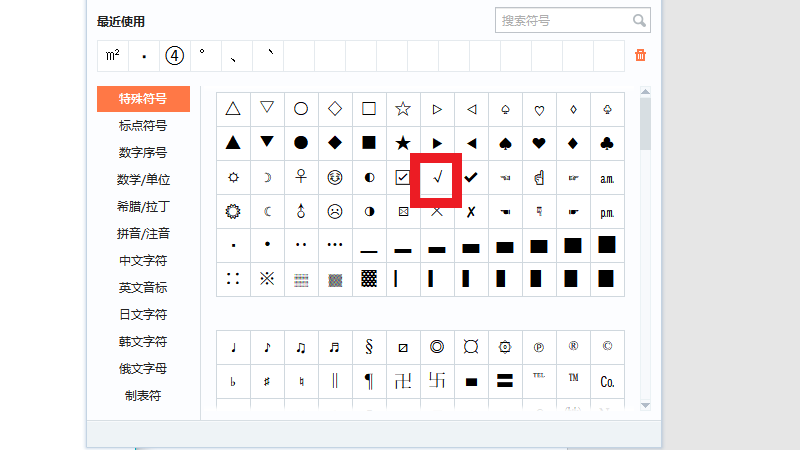Switch to the 数学/单位 category
800x450 pixels.
click(143, 180)
